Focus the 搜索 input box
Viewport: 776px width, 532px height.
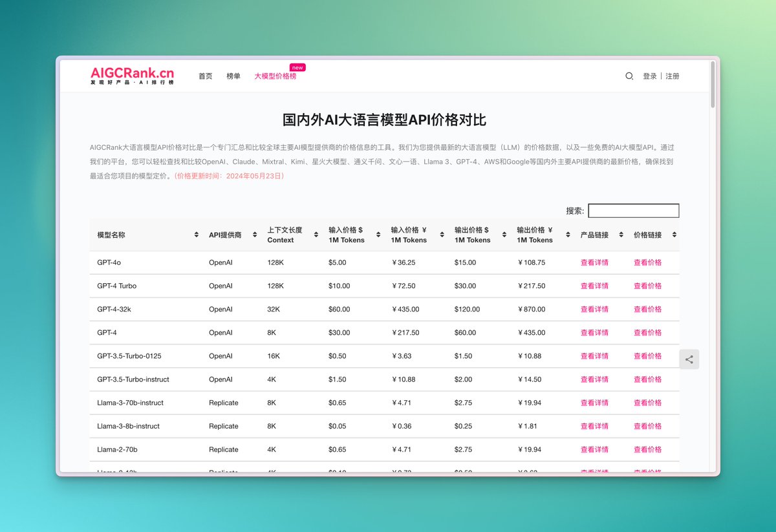[634, 211]
